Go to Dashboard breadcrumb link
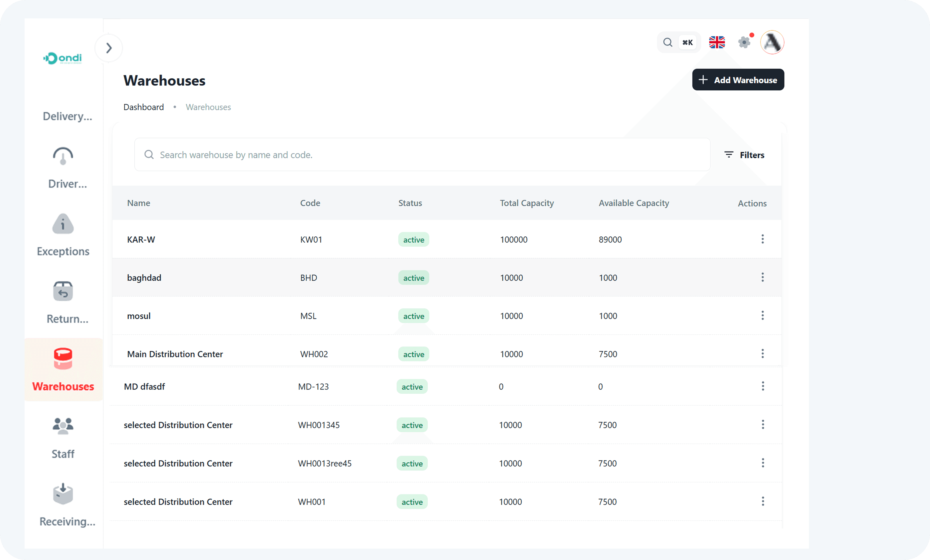The height and width of the screenshot is (560, 930). [143, 107]
